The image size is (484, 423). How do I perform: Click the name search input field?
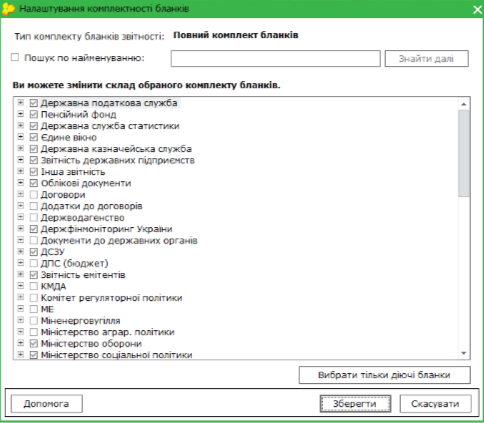point(276,59)
